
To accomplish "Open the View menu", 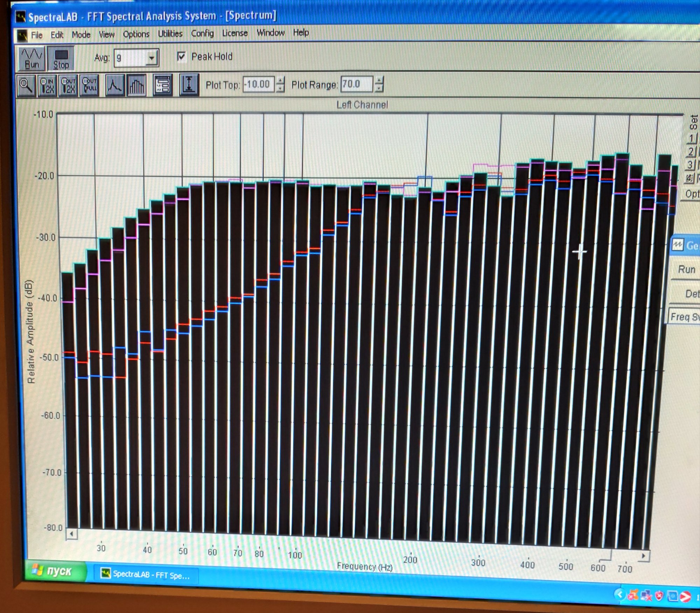I will 107,34.
